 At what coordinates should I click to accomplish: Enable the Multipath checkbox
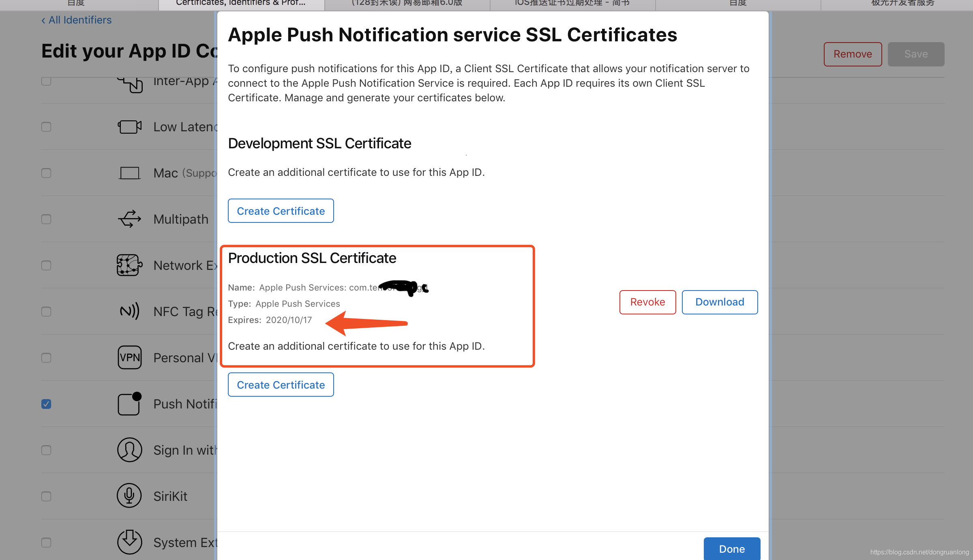pos(46,219)
